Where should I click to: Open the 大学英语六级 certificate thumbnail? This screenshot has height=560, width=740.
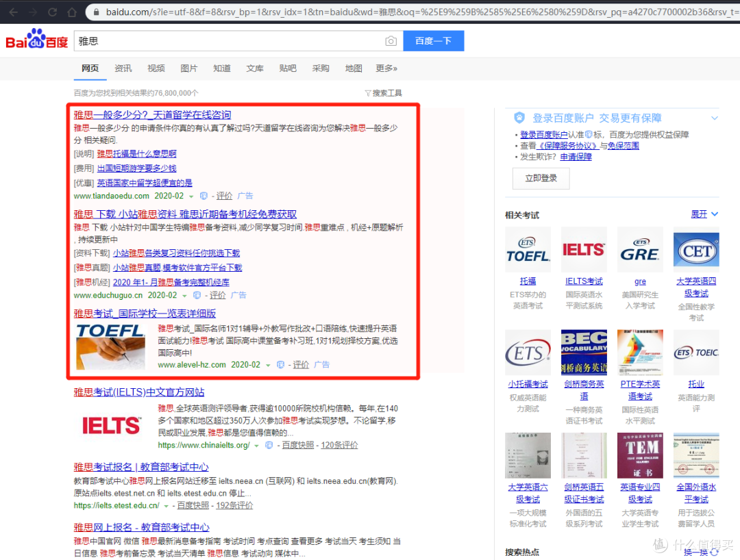pos(528,455)
